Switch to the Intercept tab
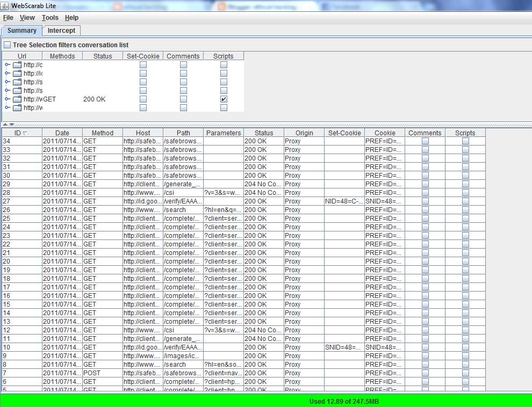Viewport: 532px width, 407px height. (61, 31)
